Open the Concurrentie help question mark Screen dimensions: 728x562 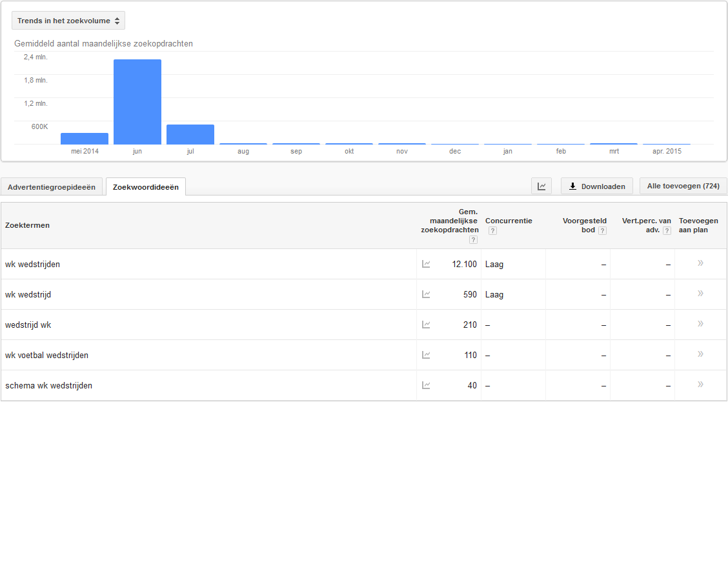click(x=492, y=230)
